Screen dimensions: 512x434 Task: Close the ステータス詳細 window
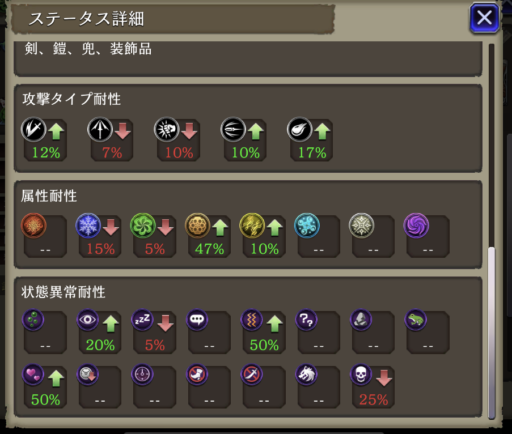tap(484, 17)
